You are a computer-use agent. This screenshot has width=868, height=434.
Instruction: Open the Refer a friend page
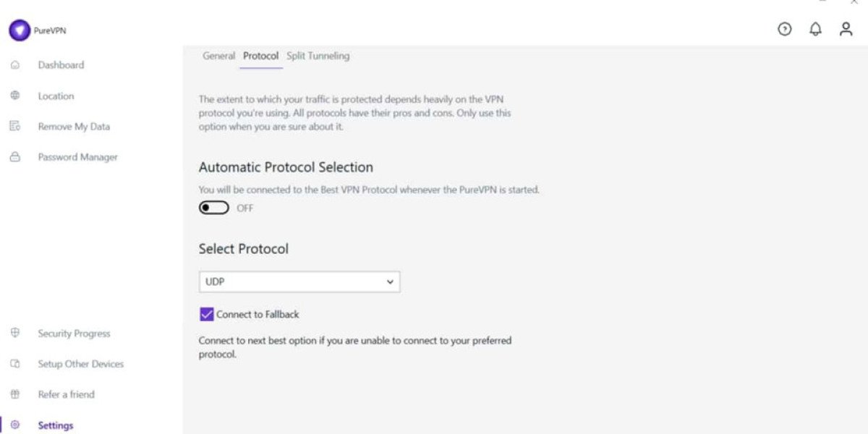pyautogui.click(x=67, y=393)
